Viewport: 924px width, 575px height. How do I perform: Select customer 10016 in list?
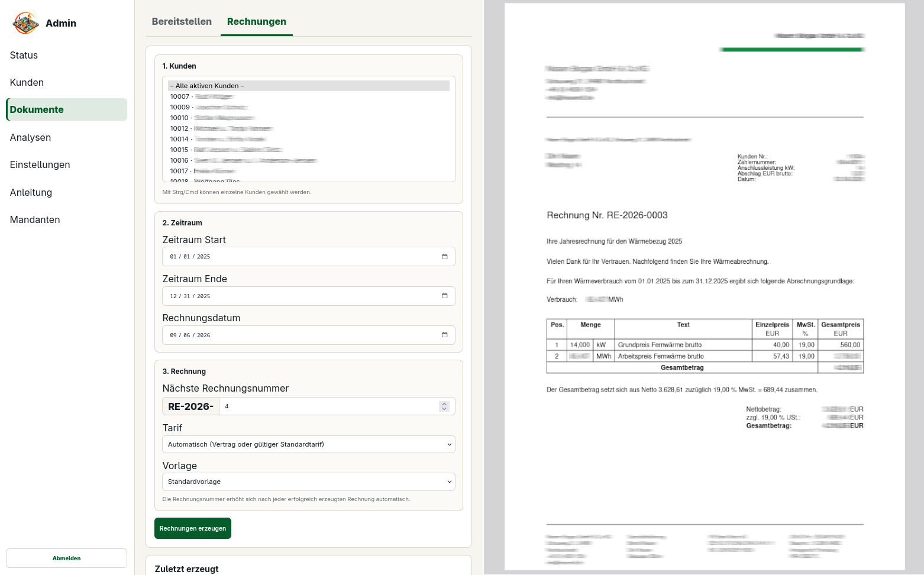coord(309,160)
